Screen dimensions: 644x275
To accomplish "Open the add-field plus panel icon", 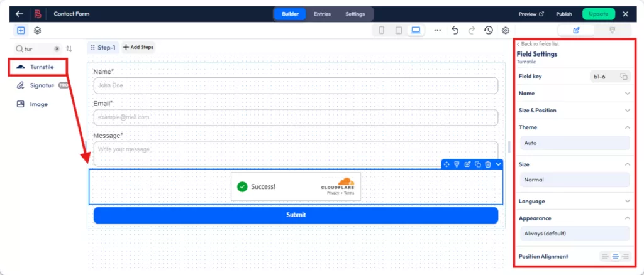I will pyautogui.click(x=21, y=30).
